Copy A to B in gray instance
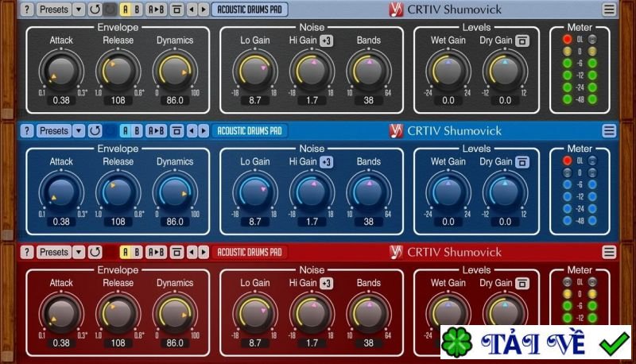Image resolution: width=636 pixels, height=364 pixels. [x=156, y=10]
